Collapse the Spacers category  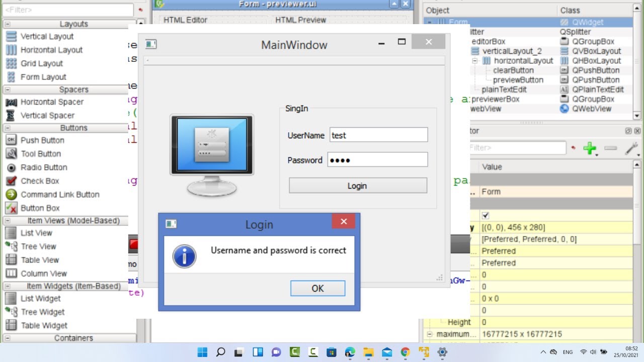[7, 89]
